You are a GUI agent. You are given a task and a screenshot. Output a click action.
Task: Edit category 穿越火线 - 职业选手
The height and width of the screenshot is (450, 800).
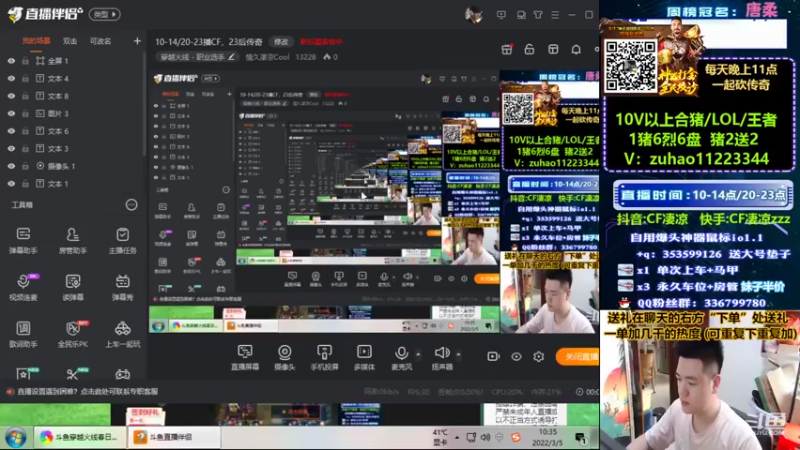coord(196,57)
